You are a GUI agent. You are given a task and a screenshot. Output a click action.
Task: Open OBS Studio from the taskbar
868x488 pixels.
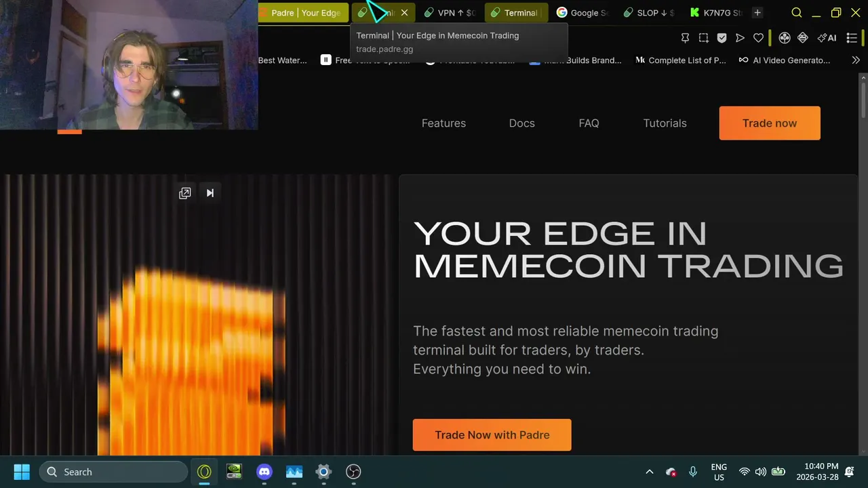click(x=353, y=472)
